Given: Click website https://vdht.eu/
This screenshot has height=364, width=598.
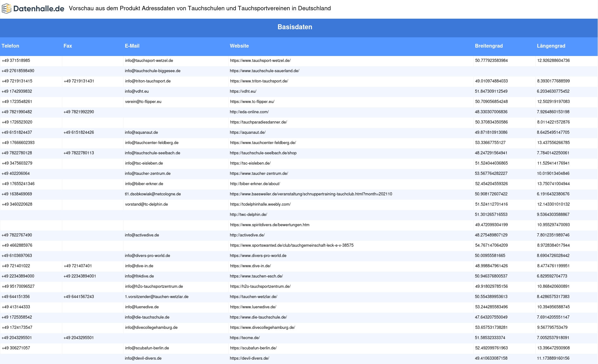Looking at the screenshot, I should pos(243,91).
